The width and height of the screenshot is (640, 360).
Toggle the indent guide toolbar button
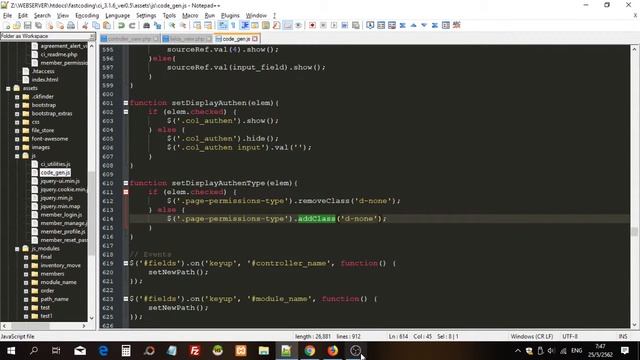(x=244, y=25)
